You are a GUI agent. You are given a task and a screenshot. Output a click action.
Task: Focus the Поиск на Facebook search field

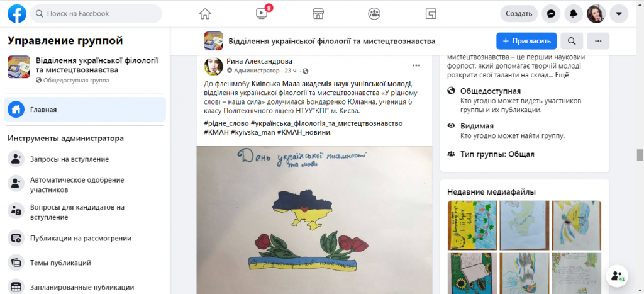click(96, 14)
